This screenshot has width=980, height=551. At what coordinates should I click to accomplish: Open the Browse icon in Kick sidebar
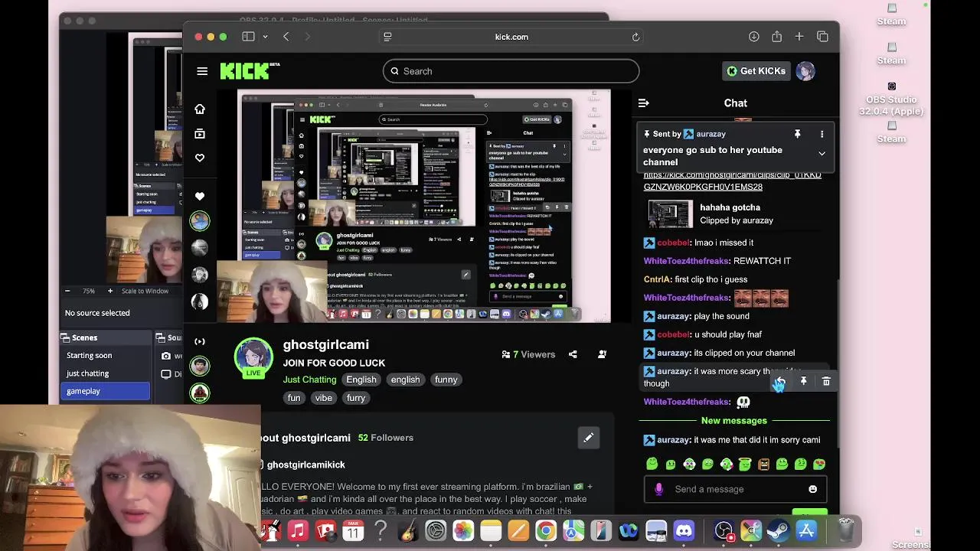click(200, 134)
